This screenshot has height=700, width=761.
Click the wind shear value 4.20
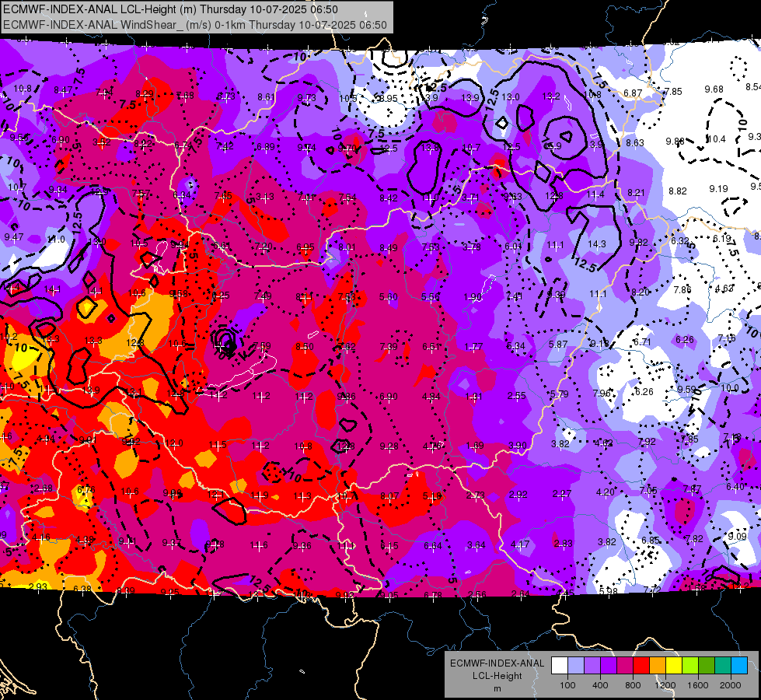pos(606,492)
